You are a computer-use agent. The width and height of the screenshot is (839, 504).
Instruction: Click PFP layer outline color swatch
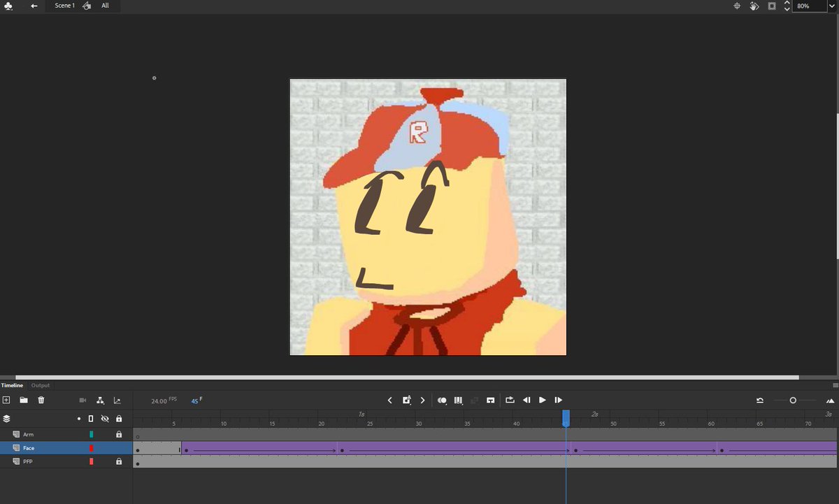pyautogui.click(x=91, y=461)
